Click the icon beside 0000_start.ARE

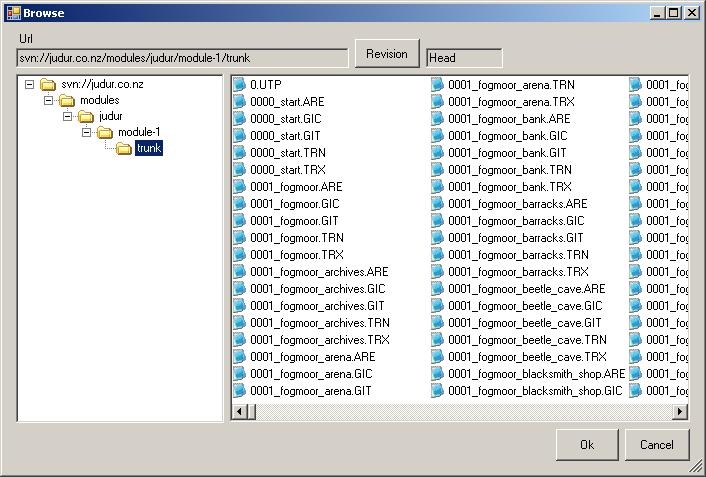pos(239,102)
